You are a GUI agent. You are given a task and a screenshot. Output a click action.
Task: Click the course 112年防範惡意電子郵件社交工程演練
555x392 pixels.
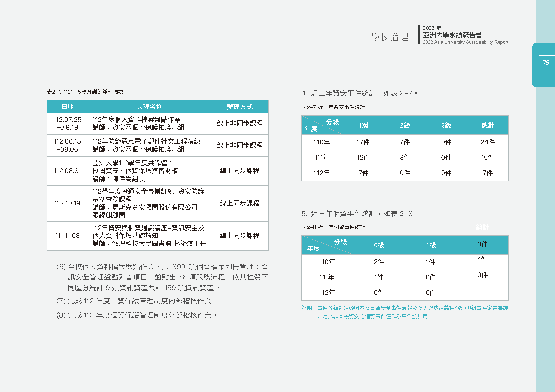coord(146,141)
